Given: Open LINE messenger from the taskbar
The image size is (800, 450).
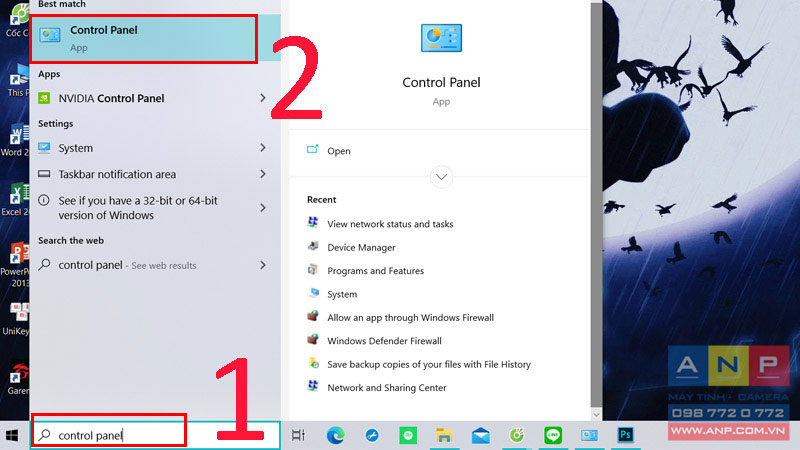Looking at the screenshot, I should 553,435.
